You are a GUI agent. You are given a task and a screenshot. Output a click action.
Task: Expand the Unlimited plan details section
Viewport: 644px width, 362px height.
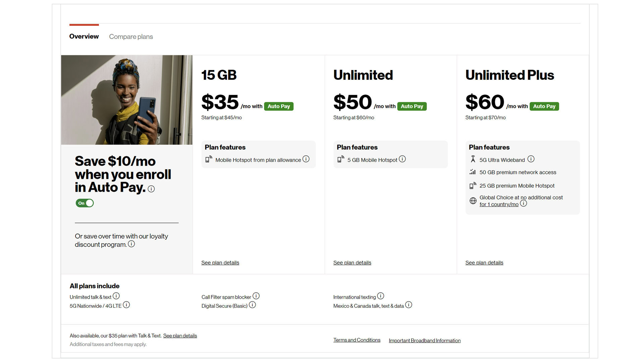(x=352, y=262)
